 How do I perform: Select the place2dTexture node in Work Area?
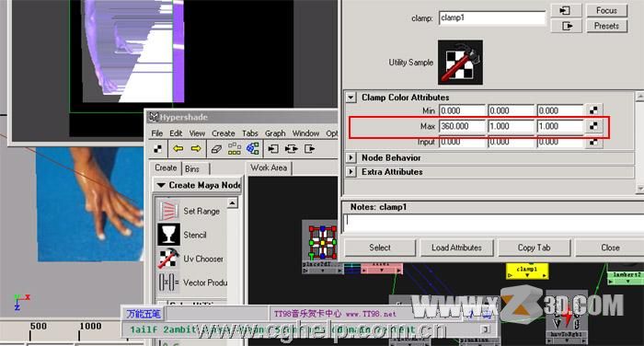tap(323, 247)
